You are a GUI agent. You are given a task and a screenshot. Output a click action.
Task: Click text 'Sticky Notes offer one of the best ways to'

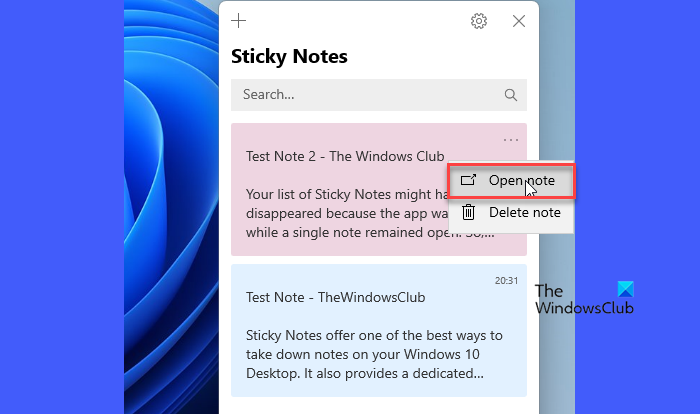click(374, 335)
